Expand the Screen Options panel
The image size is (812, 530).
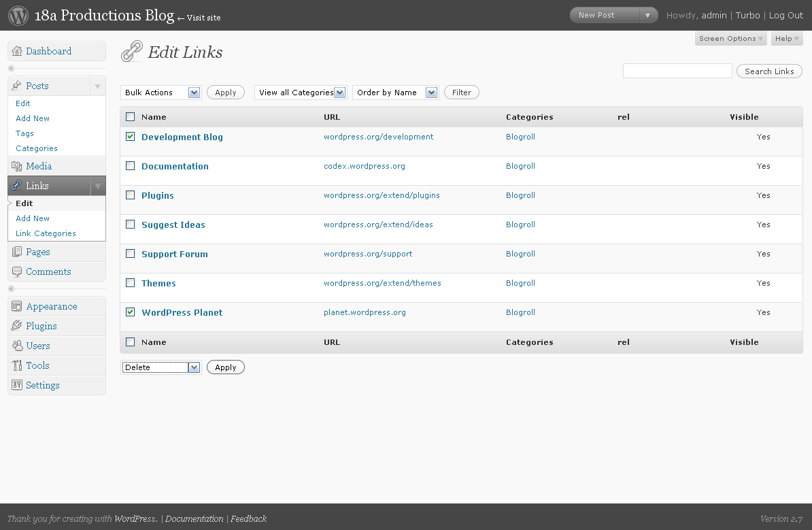coord(730,39)
